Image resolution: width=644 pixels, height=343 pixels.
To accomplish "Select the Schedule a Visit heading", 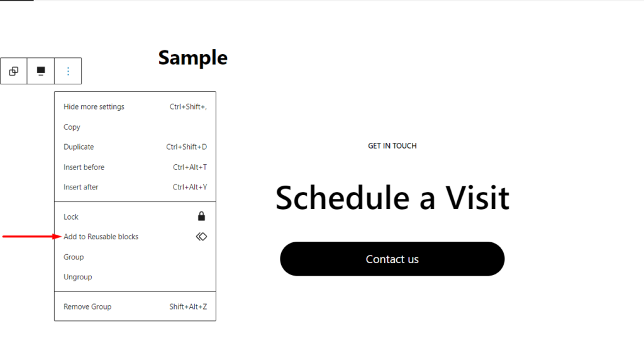I will tap(392, 198).
